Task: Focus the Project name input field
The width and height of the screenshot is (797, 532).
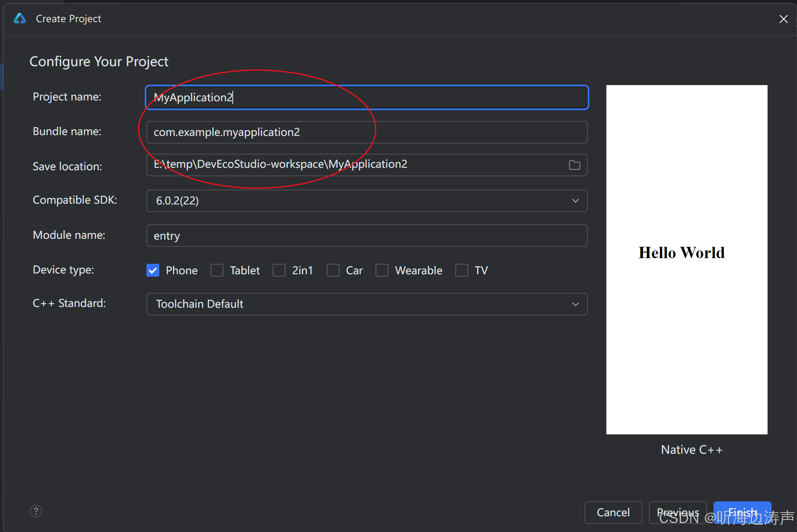Action: 367,97
